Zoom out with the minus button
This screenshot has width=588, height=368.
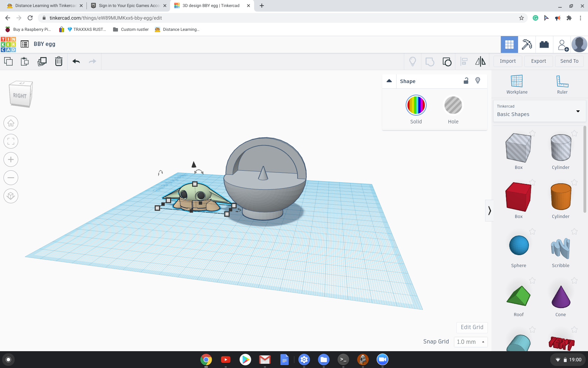11,178
